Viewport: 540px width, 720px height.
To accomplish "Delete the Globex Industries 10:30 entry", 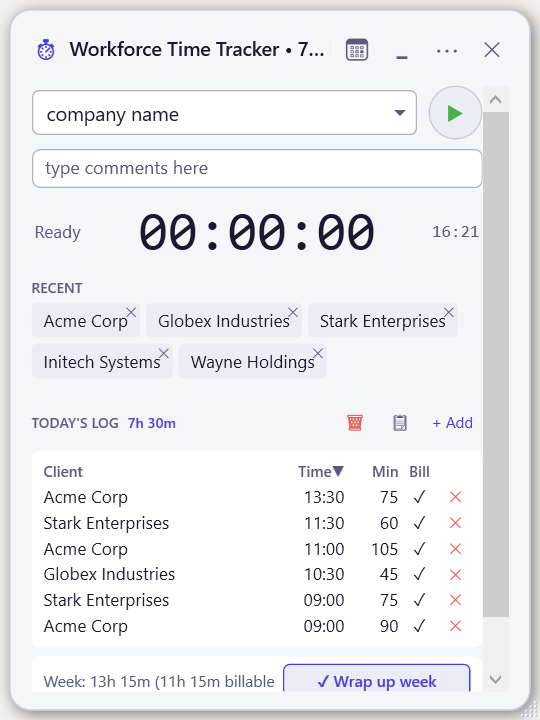I will pos(455,574).
